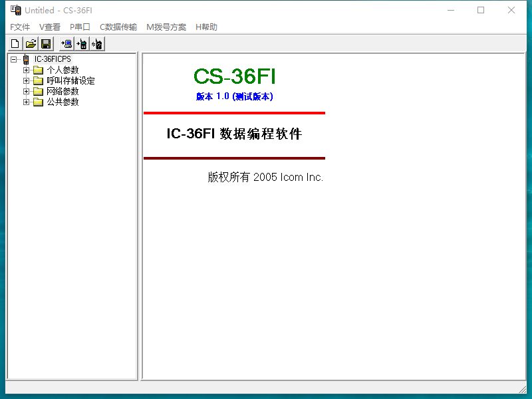Open the M拨号方案 menu
Viewport: 532px width, 399px height.
[x=166, y=27]
